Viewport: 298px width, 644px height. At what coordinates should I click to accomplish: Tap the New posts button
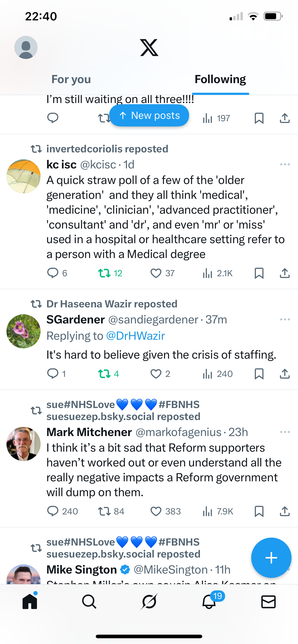[x=149, y=115]
